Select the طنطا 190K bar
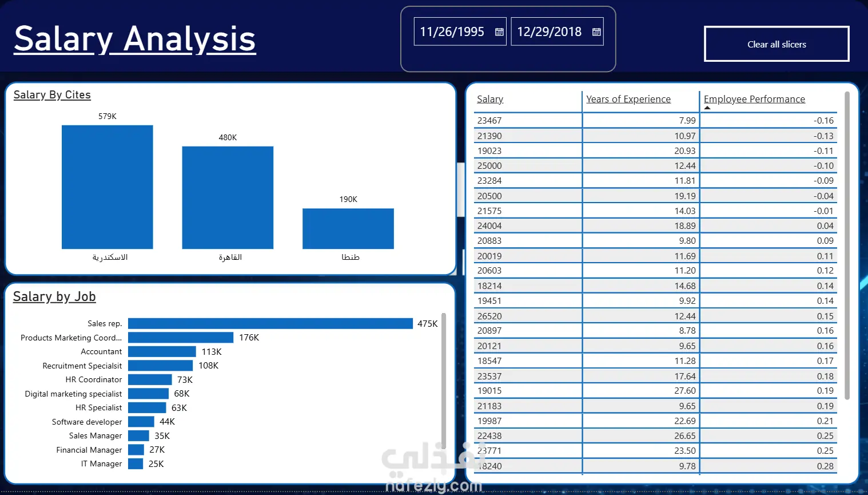 [348, 228]
